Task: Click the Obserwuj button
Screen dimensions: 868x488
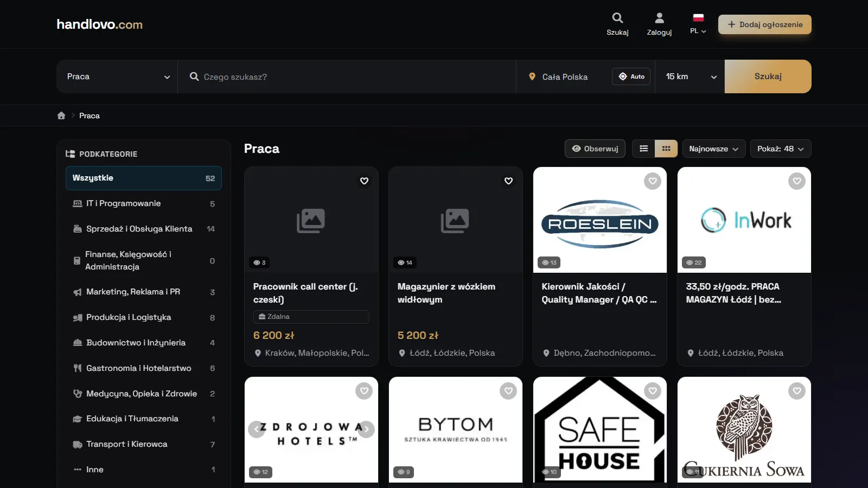Action: click(595, 149)
